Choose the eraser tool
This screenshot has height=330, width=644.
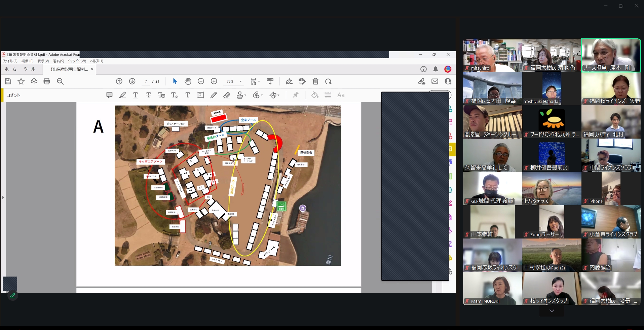(x=227, y=95)
